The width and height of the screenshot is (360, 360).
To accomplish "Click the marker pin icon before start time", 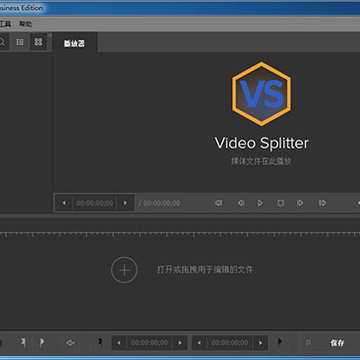I will [100, 342].
